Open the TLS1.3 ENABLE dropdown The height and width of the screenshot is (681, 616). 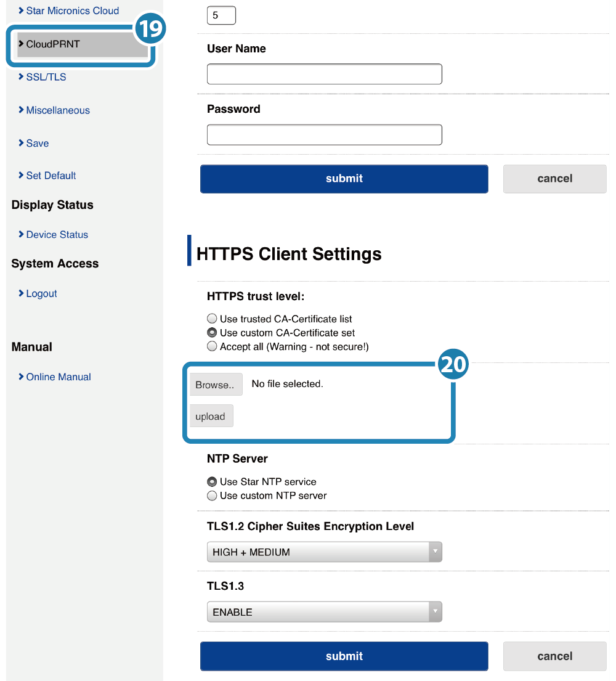tap(324, 613)
